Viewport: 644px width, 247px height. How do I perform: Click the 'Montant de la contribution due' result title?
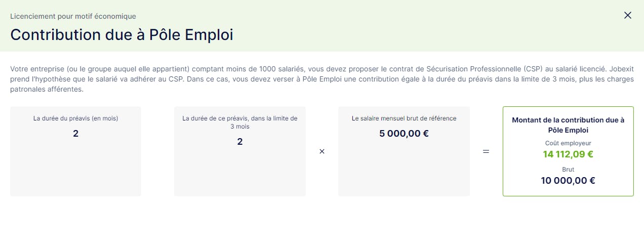pyautogui.click(x=568, y=125)
